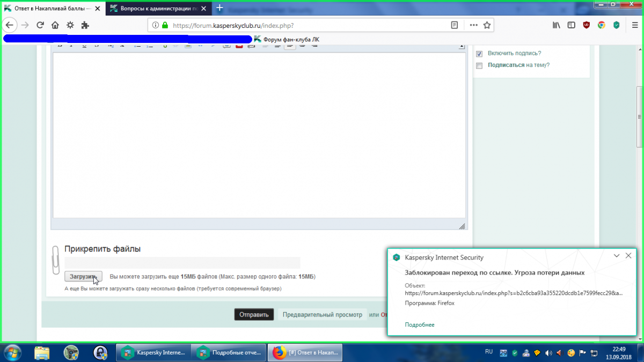Screen dimensions: 644x362
Task: Open the Firefox hamburger menu
Action: pyautogui.click(x=632, y=25)
